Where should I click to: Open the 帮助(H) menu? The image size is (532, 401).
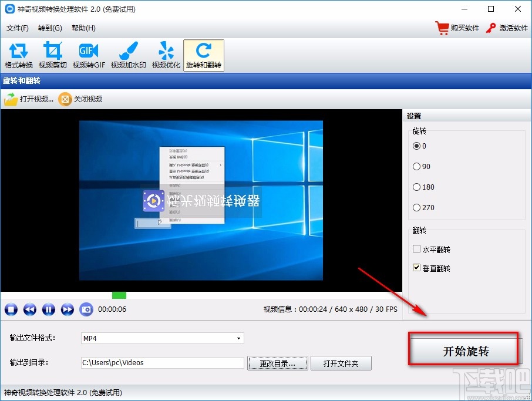pyautogui.click(x=83, y=28)
